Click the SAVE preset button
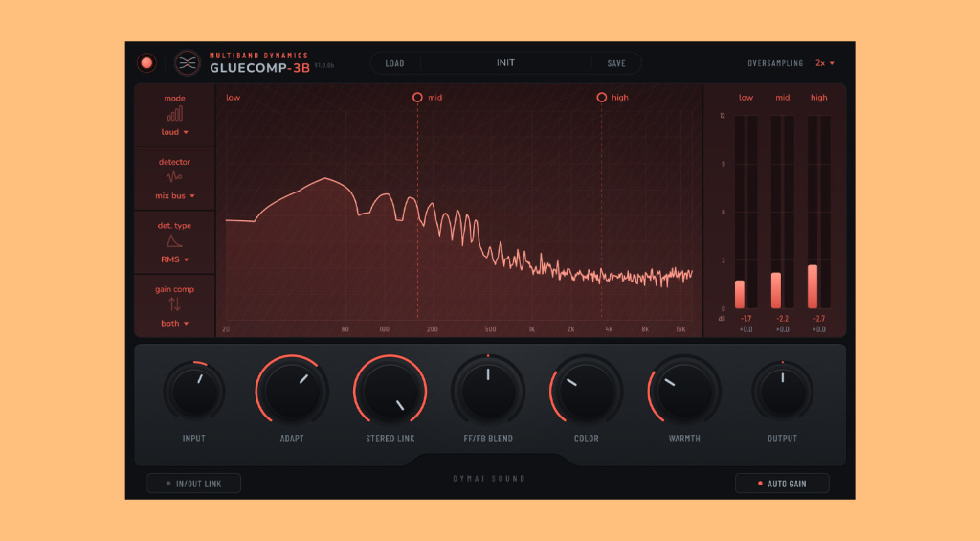980x541 pixels. click(616, 63)
